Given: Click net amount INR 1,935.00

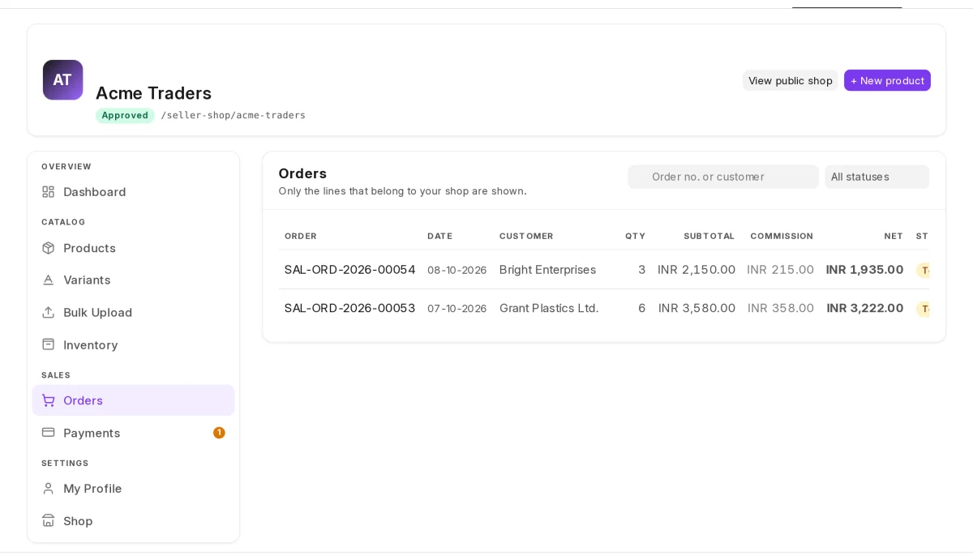Looking at the screenshot, I should pos(864,270).
